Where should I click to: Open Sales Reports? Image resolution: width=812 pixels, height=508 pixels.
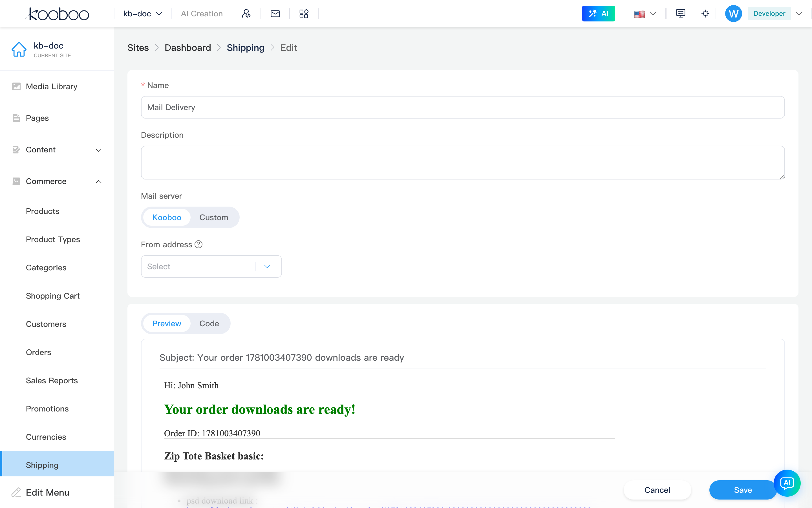(52, 381)
